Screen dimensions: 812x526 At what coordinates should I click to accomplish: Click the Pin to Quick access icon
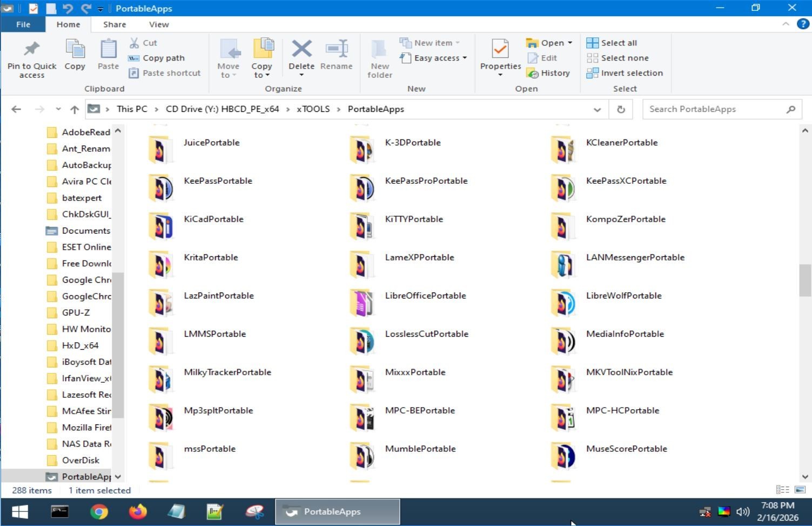(x=32, y=49)
